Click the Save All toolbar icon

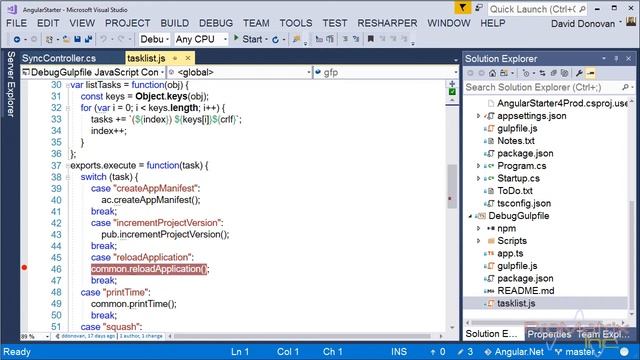pyautogui.click(x=88, y=39)
